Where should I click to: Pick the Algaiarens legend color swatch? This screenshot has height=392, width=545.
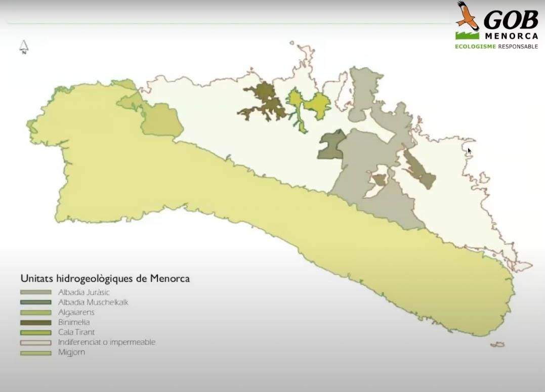pos(36,313)
